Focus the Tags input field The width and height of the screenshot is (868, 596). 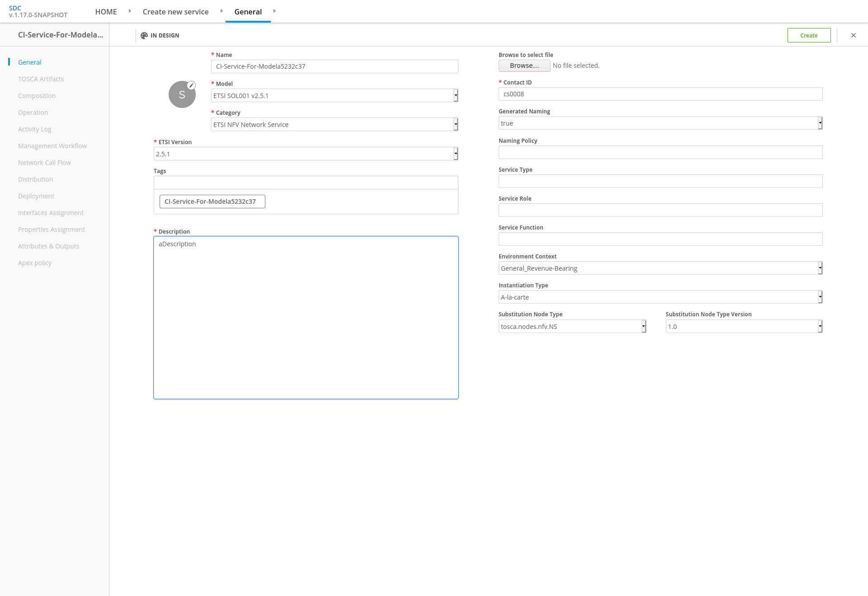click(306, 183)
